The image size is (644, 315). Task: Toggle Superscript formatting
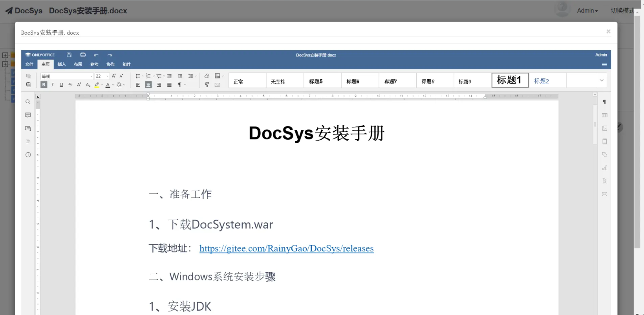[79, 85]
